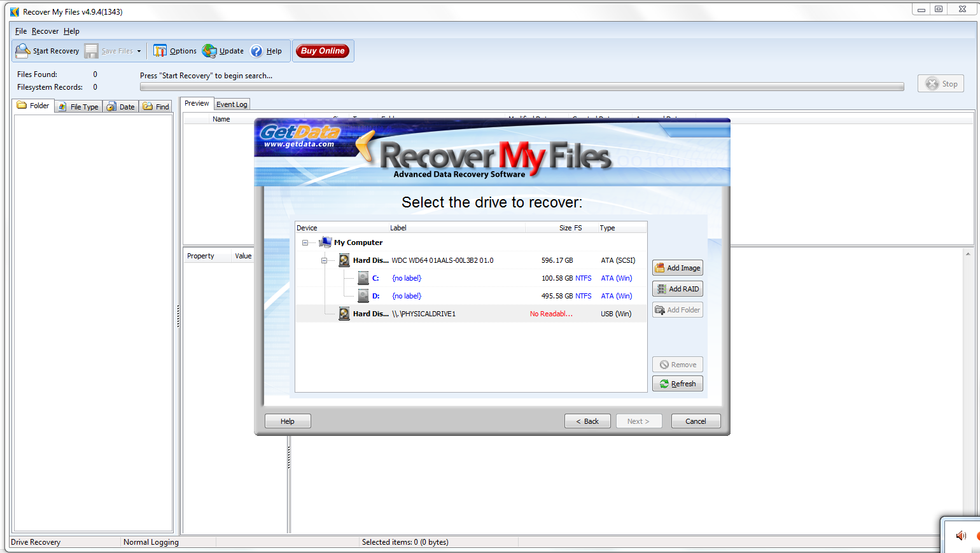
Task: Click the GetData website logo
Action: (x=299, y=136)
